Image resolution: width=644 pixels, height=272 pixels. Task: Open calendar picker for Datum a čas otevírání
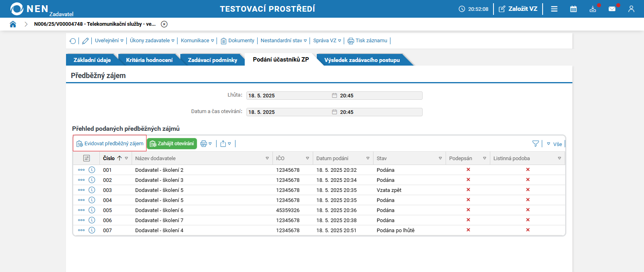click(x=334, y=112)
